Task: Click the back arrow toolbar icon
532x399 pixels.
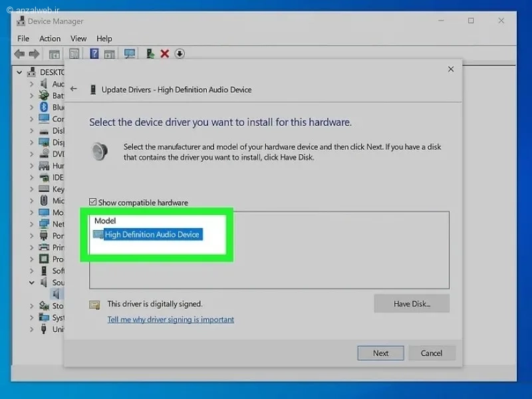Action: click(20, 54)
